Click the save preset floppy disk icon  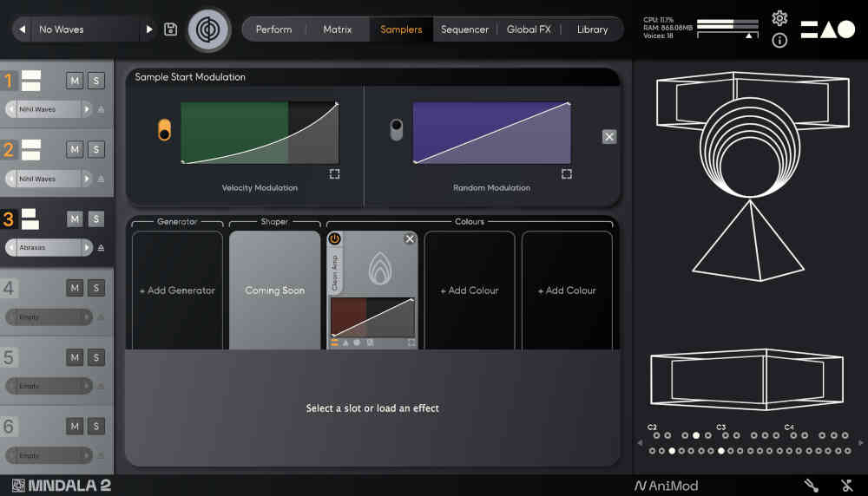pos(171,29)
